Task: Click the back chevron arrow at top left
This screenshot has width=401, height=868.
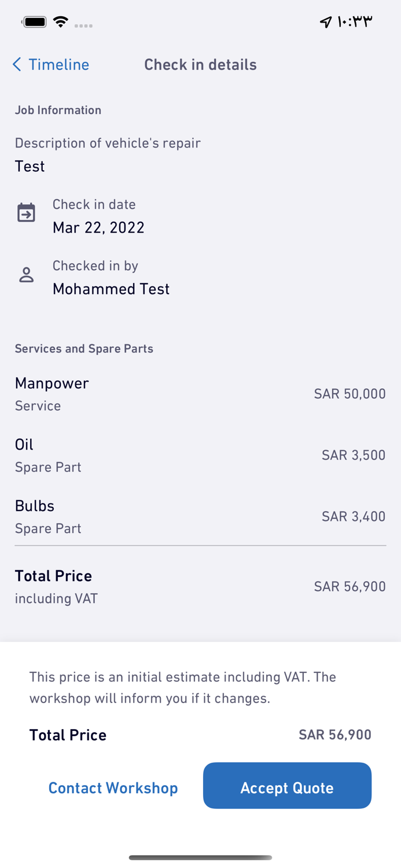Action: pos(16,64)
